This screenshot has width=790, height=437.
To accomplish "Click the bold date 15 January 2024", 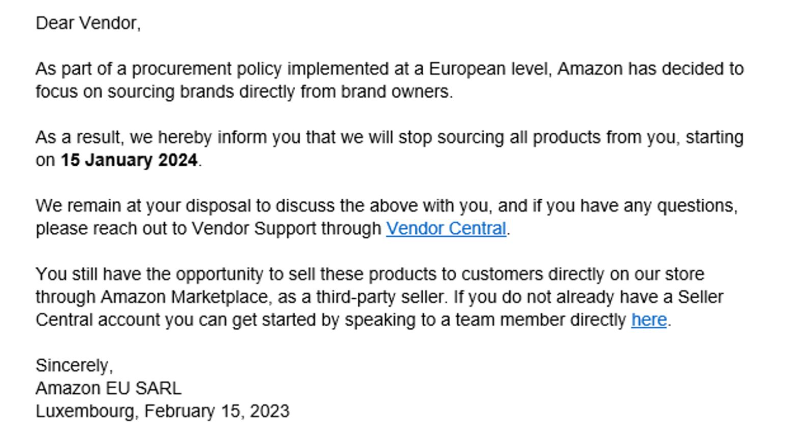I will point(129,160).
